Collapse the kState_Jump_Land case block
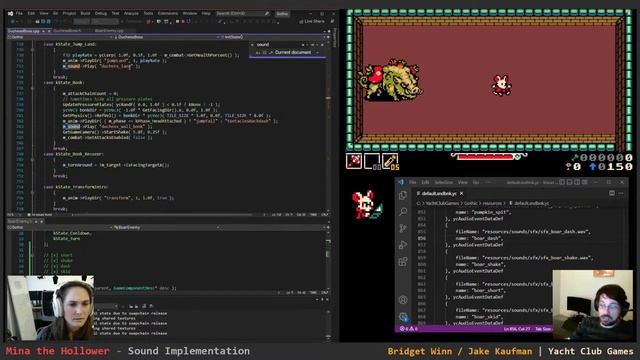The image size is (640, 360). point(32,49)
